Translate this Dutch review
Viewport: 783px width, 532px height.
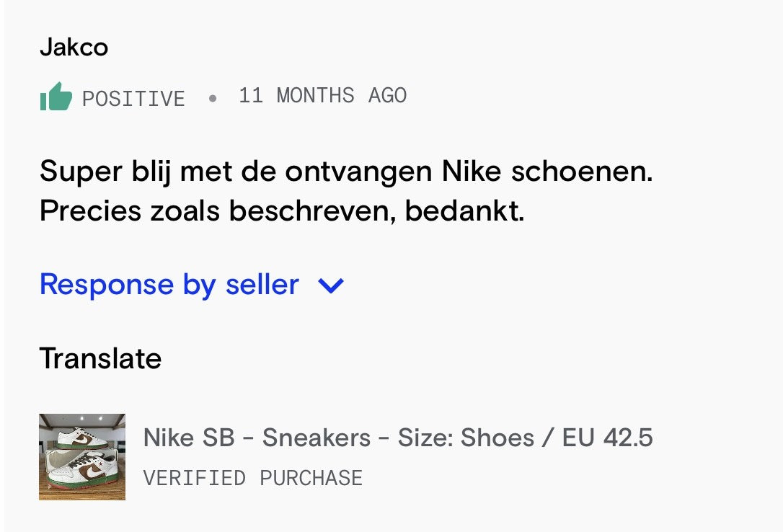100,358
